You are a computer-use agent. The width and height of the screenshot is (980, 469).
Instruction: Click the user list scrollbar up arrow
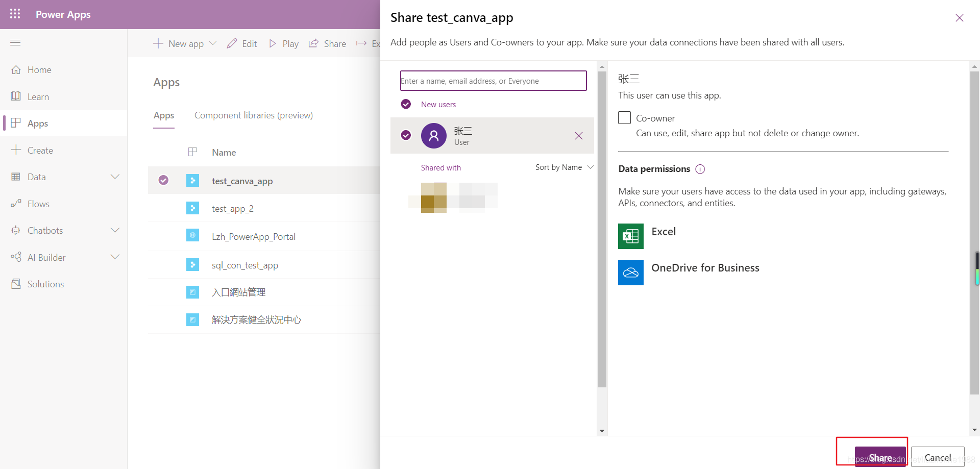tap(602, 67)
